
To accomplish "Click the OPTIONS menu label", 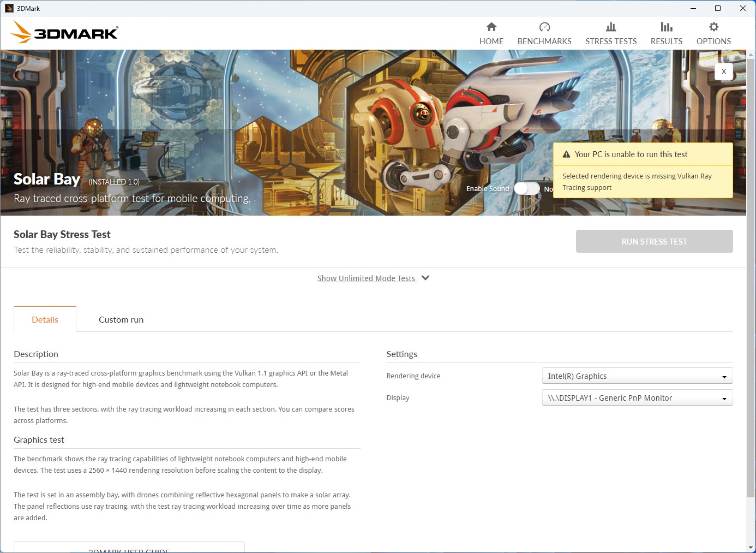I will [713, 41].
